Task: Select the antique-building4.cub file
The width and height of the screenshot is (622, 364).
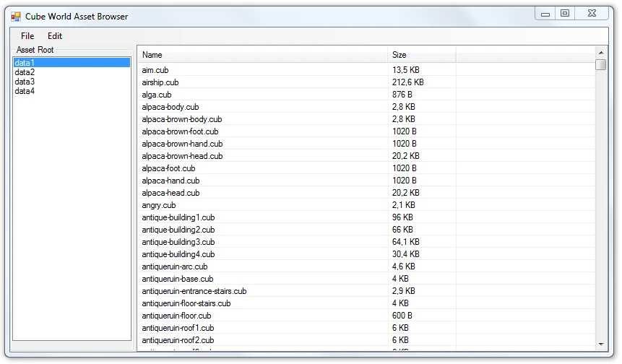Action: tap(178, 254)
